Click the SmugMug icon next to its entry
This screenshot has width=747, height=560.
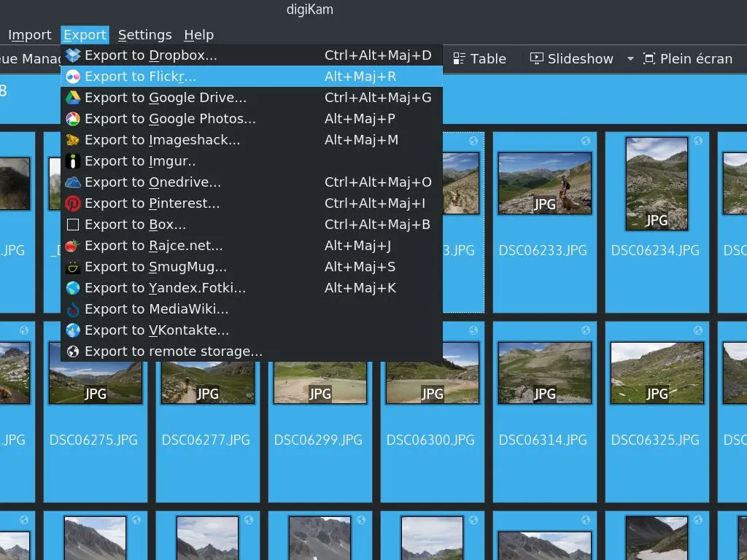[x=73, y=266]
